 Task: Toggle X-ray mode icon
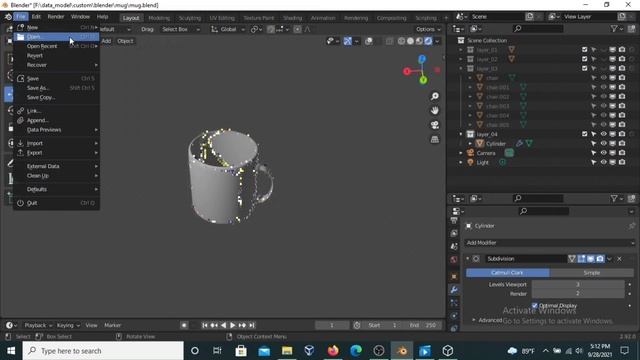(389, 41)
